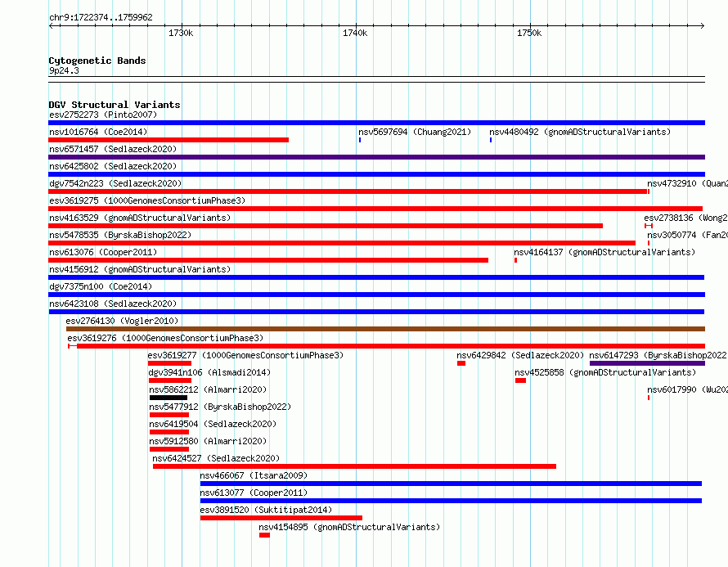Click nsv4480492 (gnomADStructuralVariants) label
Image resolution: width=728 pixels, height=567 pixels.
(580, 132)
